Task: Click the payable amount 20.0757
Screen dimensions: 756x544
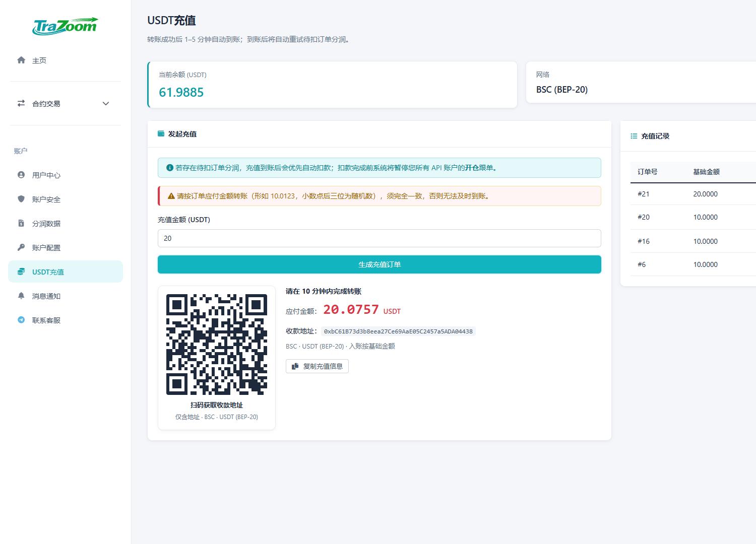Action: coord(351,309)
